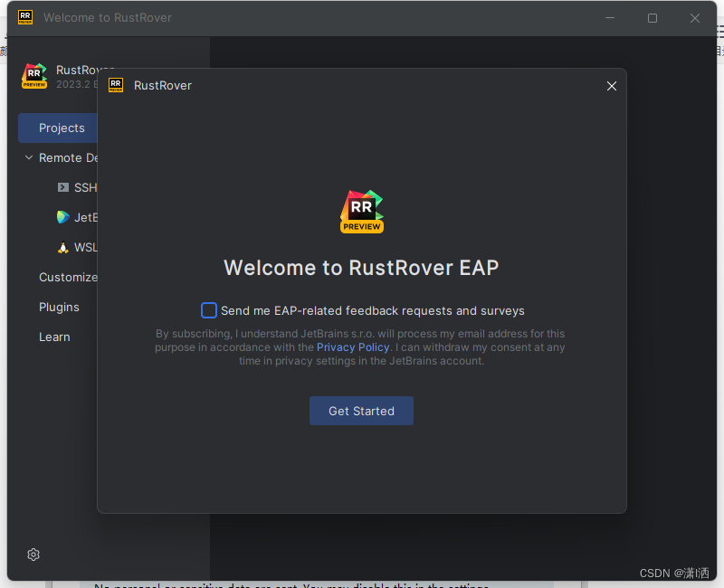
Task: Click the RR icon in dialog title
Action: pyautogui.click(x=116, y=85)
